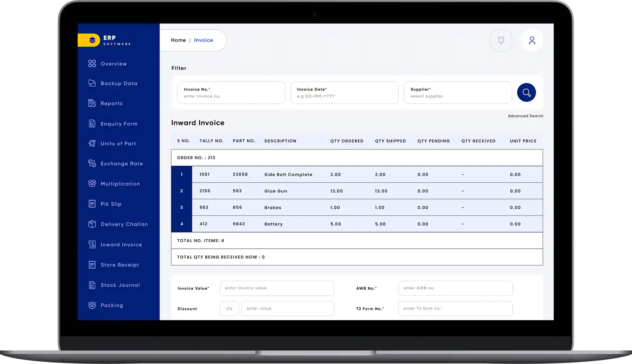The image size is (632, 364).
Task: Click quantity ordered 13.00 cell
Action: (337, 191)
